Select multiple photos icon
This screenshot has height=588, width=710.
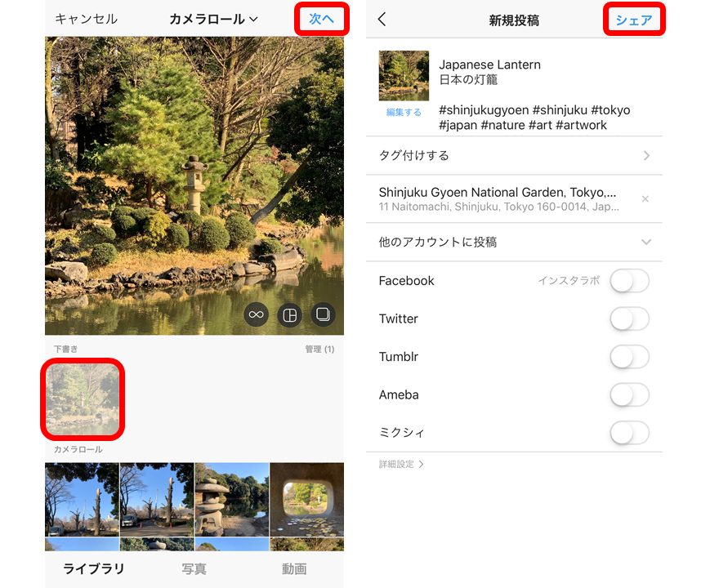click(323, 315)
